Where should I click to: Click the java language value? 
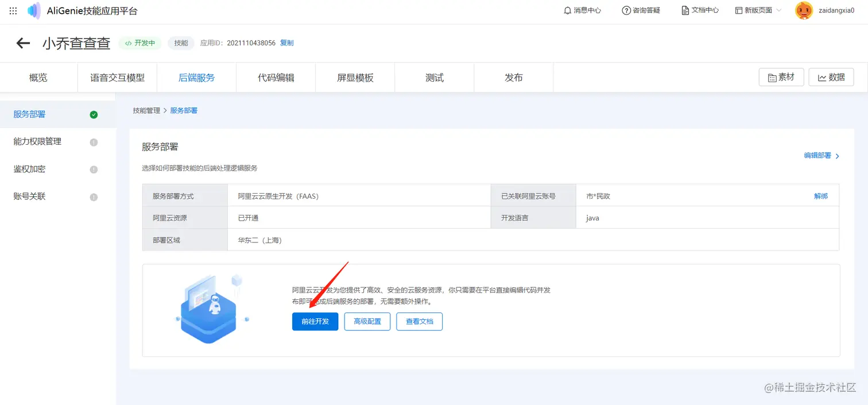(592, 218)
